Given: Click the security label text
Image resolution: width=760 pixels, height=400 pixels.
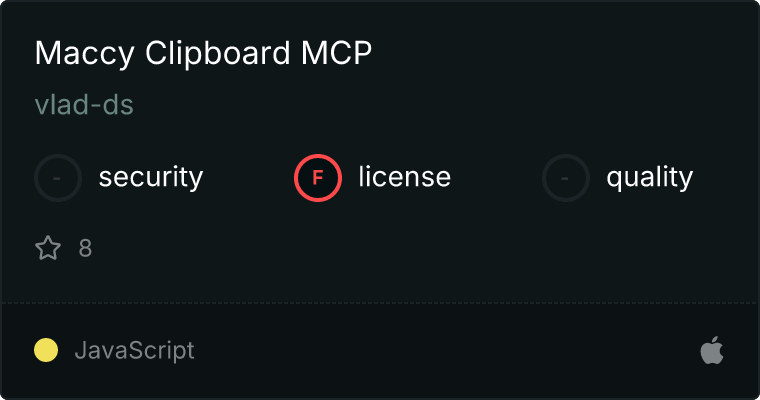Looking at the screenshot, I should pyautogui.click(x=151, y=178).
